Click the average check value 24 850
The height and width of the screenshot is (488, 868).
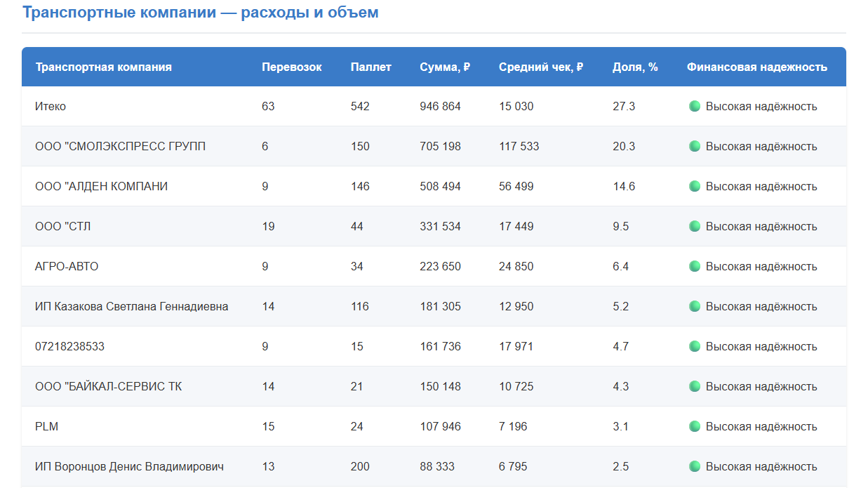516,266
